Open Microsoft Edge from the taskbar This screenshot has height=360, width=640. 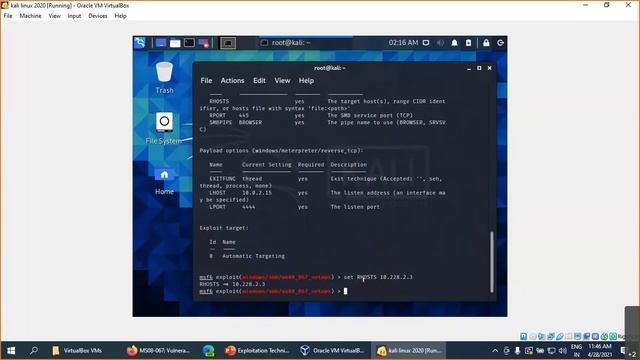[209, 351]
